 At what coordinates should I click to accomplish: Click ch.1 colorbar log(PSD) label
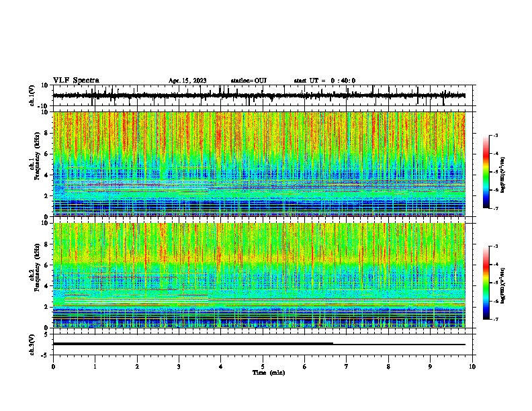coord(503,175)
